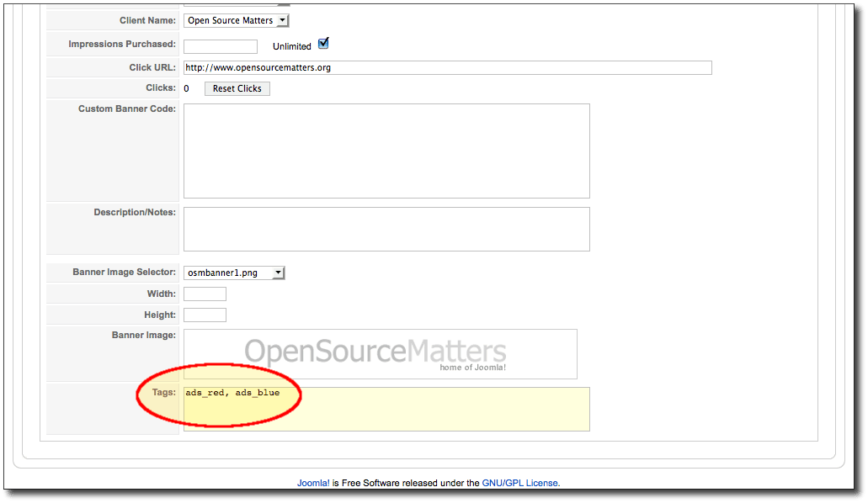Click the Clicks count value
This screenshot has height=503, width=868.
[x=186, y=88]
